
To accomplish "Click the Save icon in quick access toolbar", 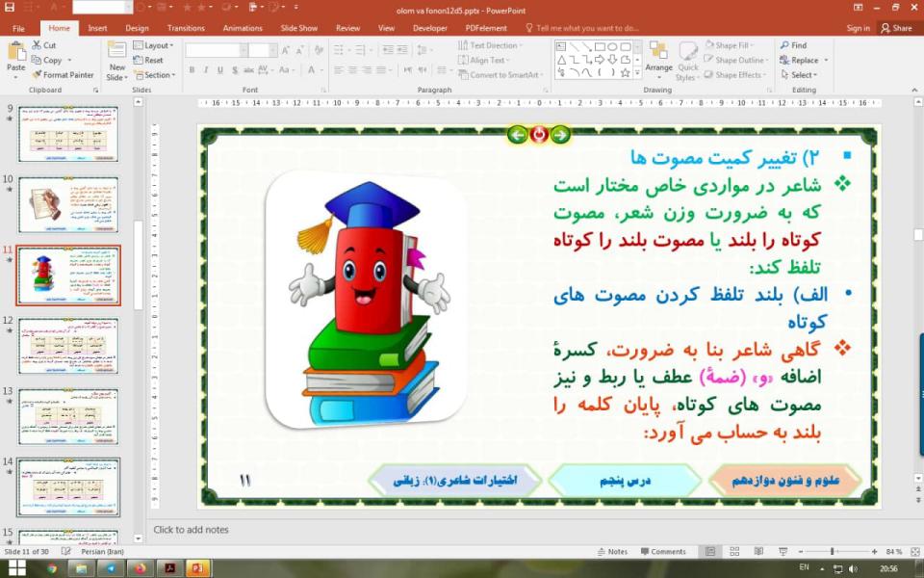I will 10,8.
